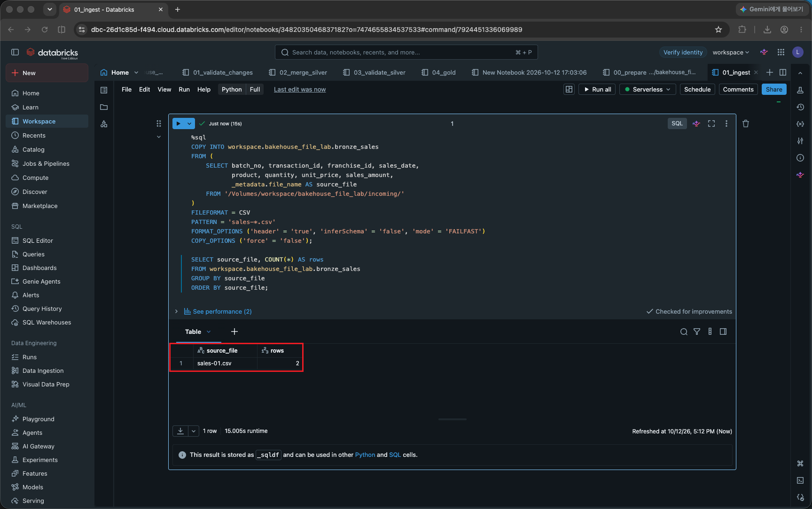The height and width of the screenshot is (509, 812).
Task: Open the cell kebab options menu
Action: (726, 123)
